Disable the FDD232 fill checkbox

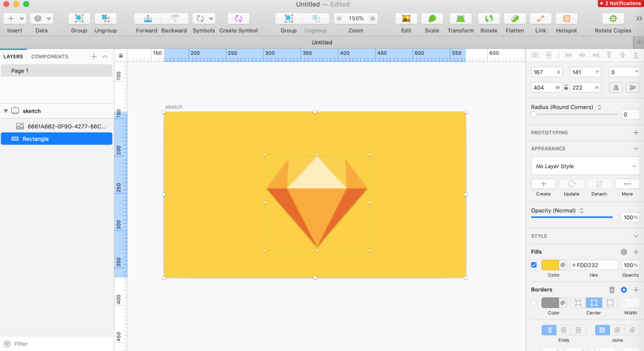[534, 265]
